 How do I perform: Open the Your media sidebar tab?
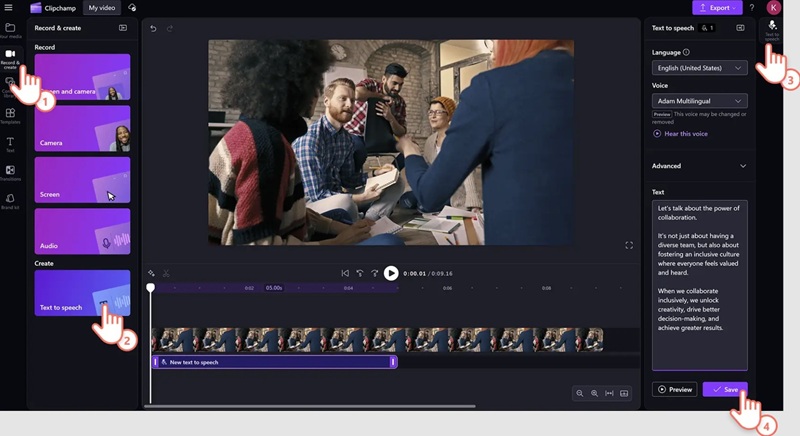coord(10,31)
